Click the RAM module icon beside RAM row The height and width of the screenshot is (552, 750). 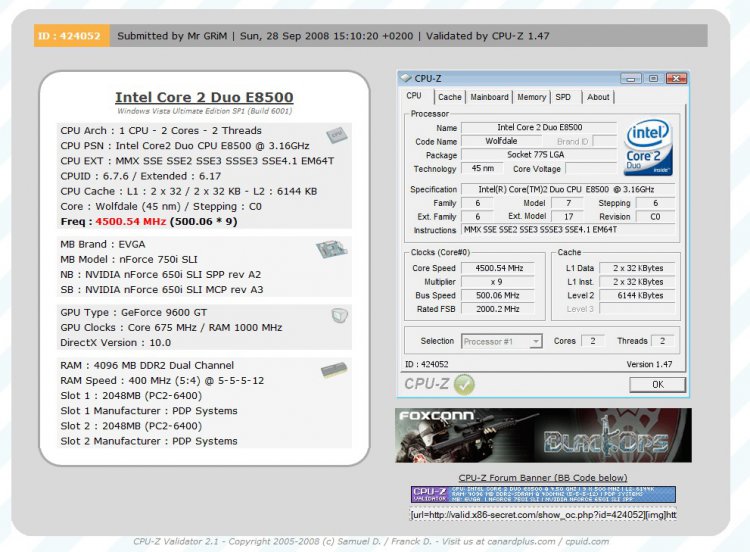tap(334, 370)
